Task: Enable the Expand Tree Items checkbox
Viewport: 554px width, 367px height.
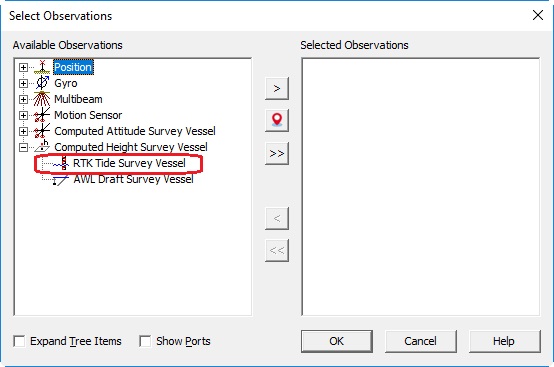Action: (19, 341)
